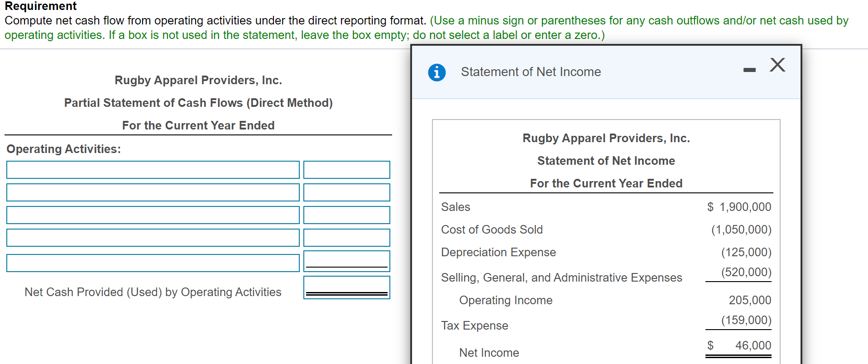Viewport: 868px width, 364px height.
Task: Open the second Operating Activities label dropdown
Action: click(153, 192)
